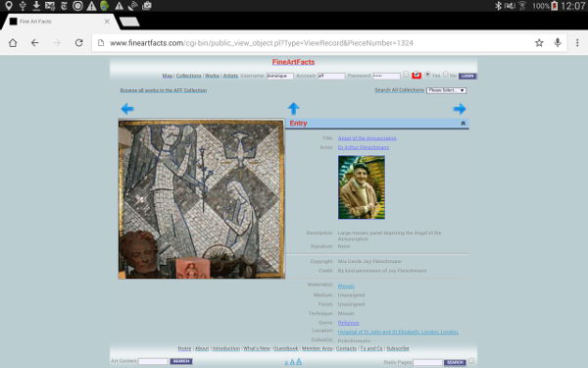The height and width of the screenshot is (368, 588).
Task: Reload the page in the browser
Action: coord(78,43)
